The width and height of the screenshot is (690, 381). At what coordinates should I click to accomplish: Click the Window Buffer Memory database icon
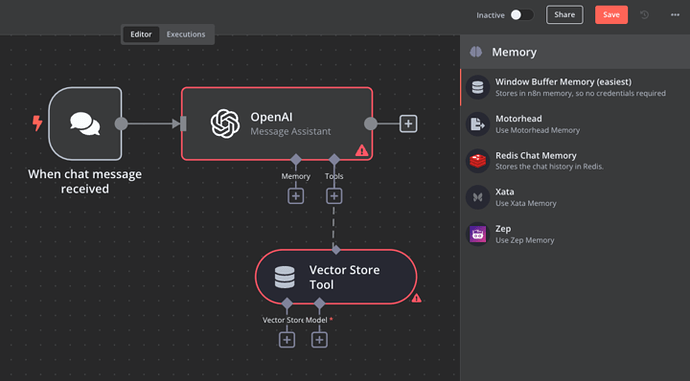click(x=478, y=87)
